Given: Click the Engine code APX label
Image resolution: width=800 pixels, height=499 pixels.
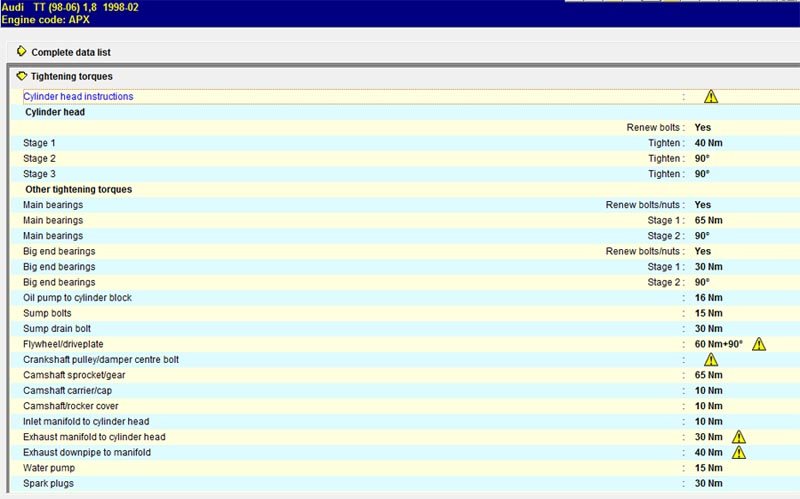Looking at the screenshot, I should 46,18.
